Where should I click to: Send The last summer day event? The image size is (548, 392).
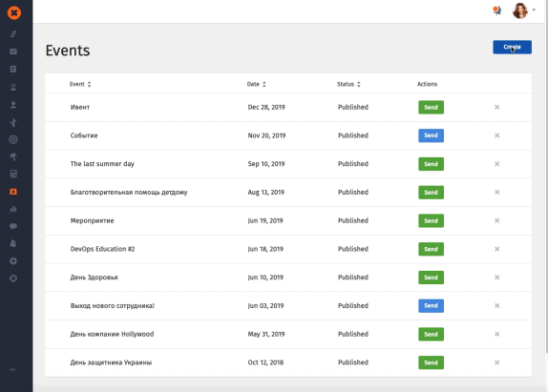[x=431, y=164]
